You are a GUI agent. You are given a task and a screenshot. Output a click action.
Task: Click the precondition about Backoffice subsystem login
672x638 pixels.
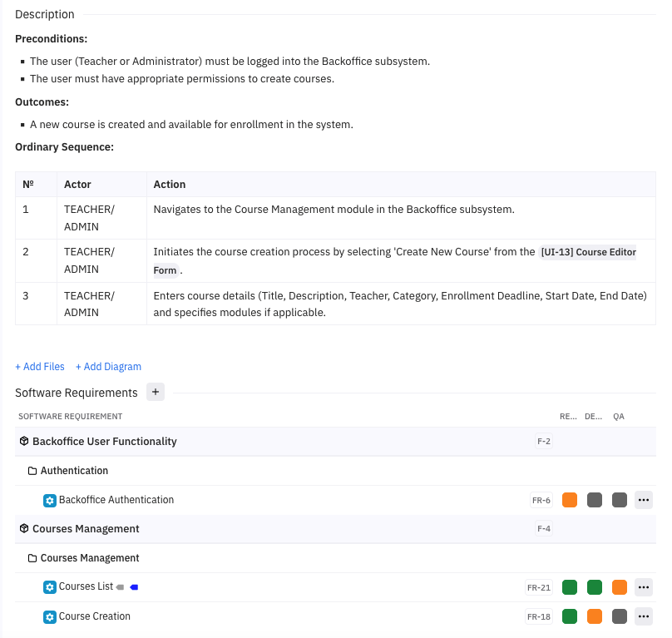[x=230, y=62]
